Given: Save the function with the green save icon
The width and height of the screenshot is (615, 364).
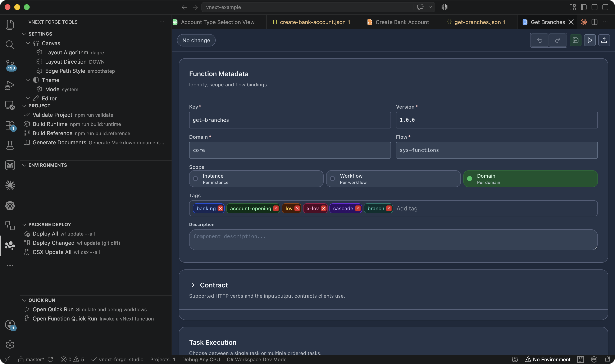Looking at the screenshot, I should pyautogui.click(x=575, y=40).
